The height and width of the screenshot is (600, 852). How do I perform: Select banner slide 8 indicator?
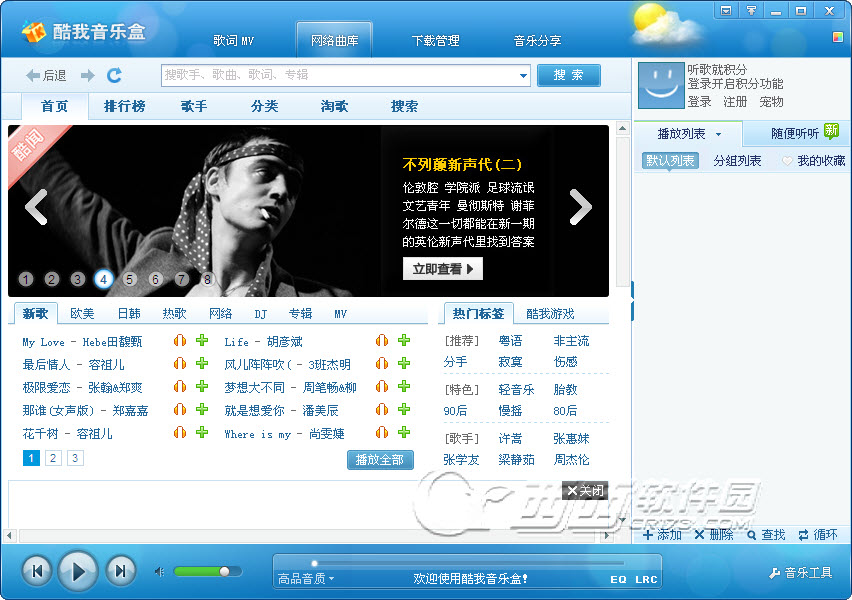tap(207, 279)
